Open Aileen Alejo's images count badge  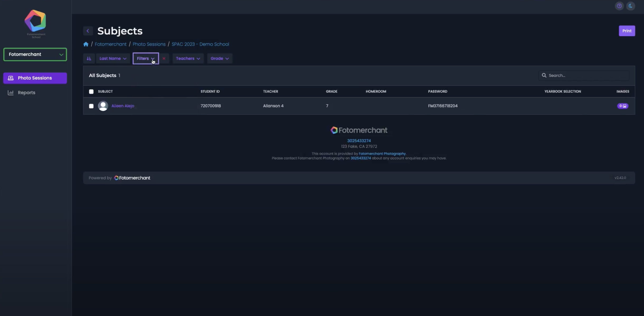tap(623, 106)
